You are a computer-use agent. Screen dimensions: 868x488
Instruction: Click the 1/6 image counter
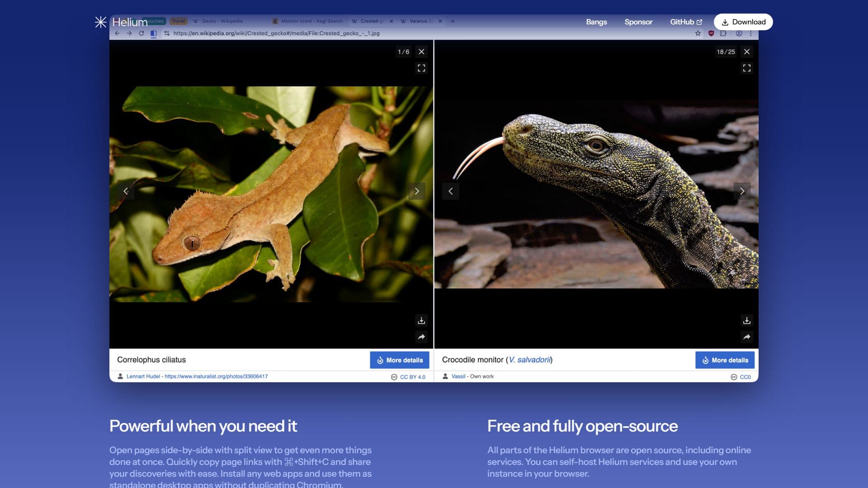point(403,52)
